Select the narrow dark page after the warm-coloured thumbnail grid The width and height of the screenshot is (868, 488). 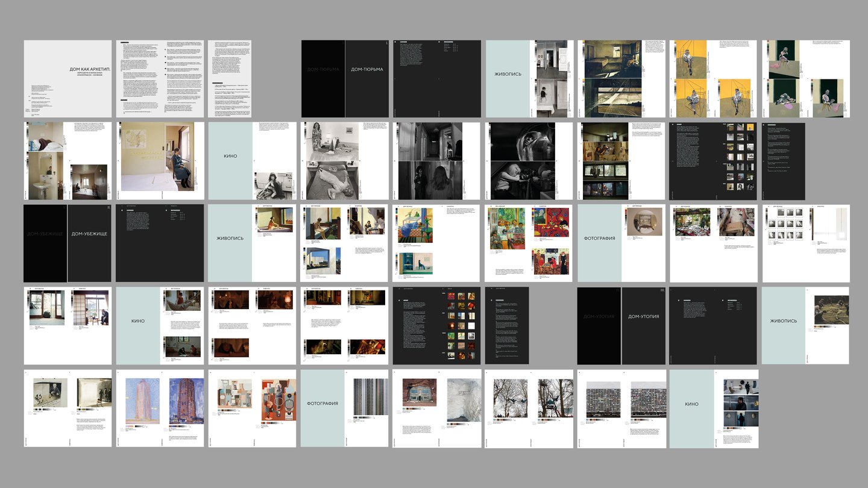tap(507, 325)
